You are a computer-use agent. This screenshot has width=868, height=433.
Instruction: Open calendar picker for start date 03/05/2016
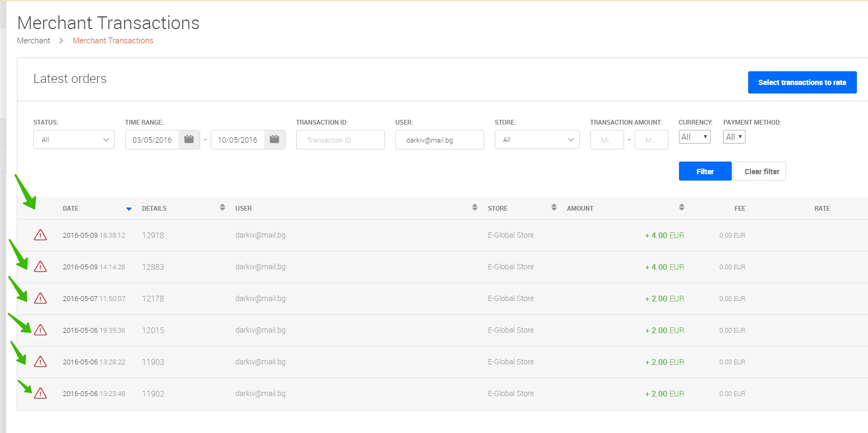[189, 139]
